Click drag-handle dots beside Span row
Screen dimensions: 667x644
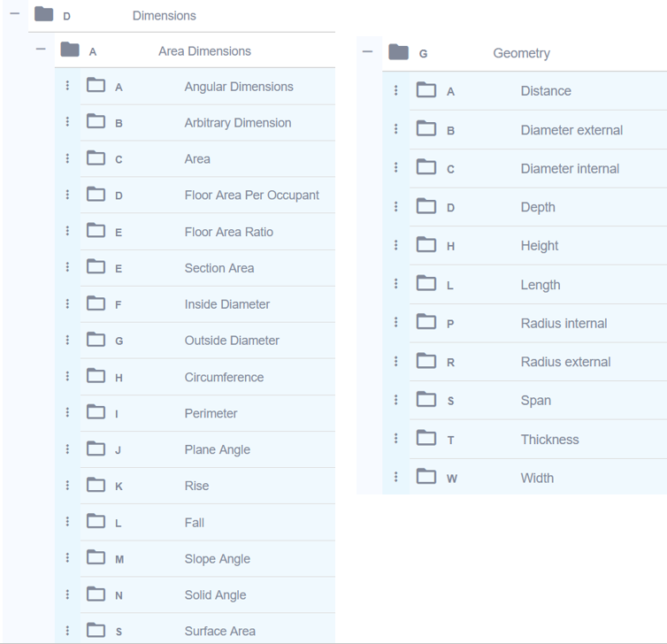396,400
